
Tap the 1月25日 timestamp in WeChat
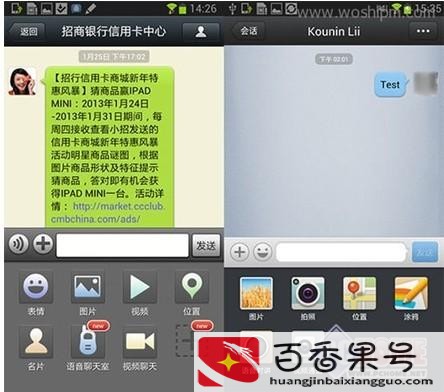click(x=114, y=57)
